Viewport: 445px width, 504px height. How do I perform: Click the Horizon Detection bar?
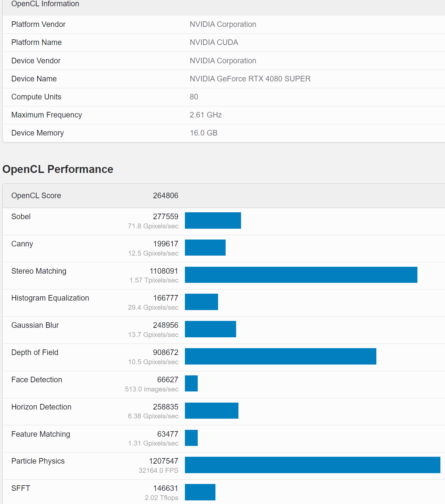pos(211,411)
